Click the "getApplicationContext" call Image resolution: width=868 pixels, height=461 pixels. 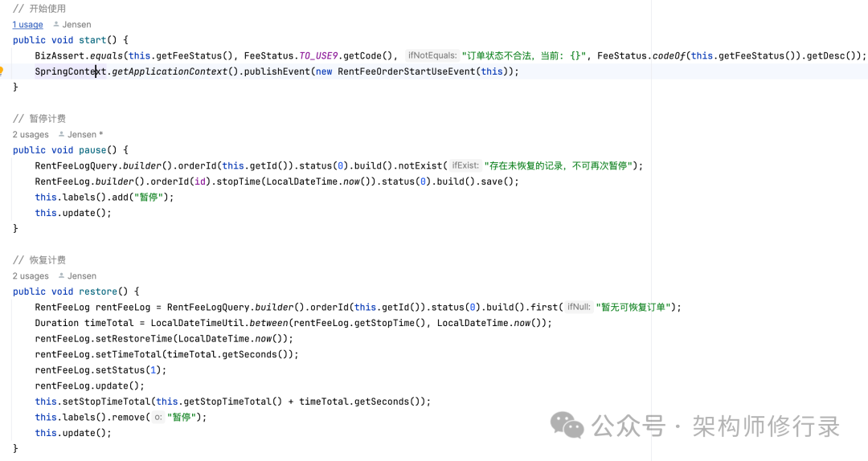170,71
